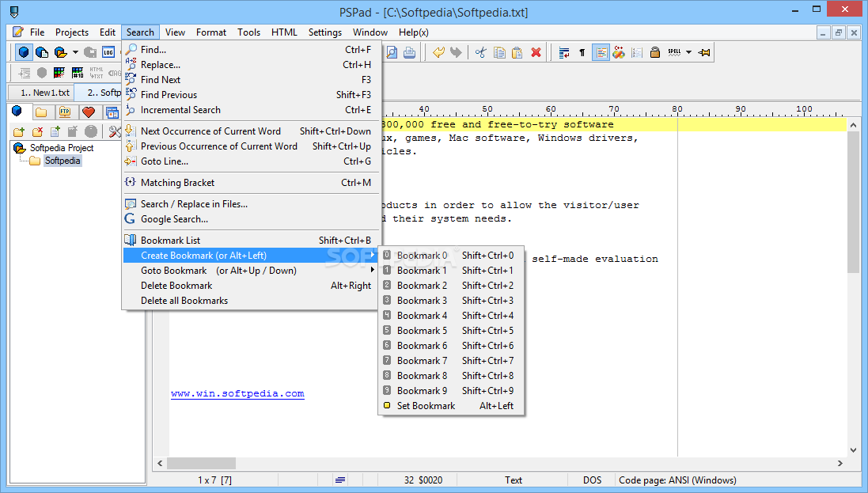This screenshot has height=493, width=868.
Task: Click the Open file toolbar icon
Action: [60, 52]
